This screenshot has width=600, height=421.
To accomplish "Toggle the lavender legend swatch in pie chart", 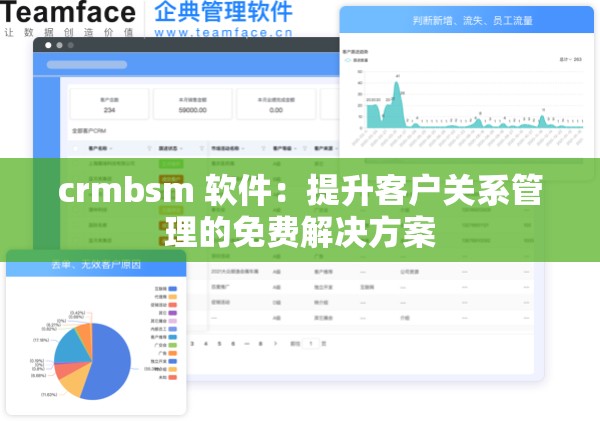I will tap(173, 321).
